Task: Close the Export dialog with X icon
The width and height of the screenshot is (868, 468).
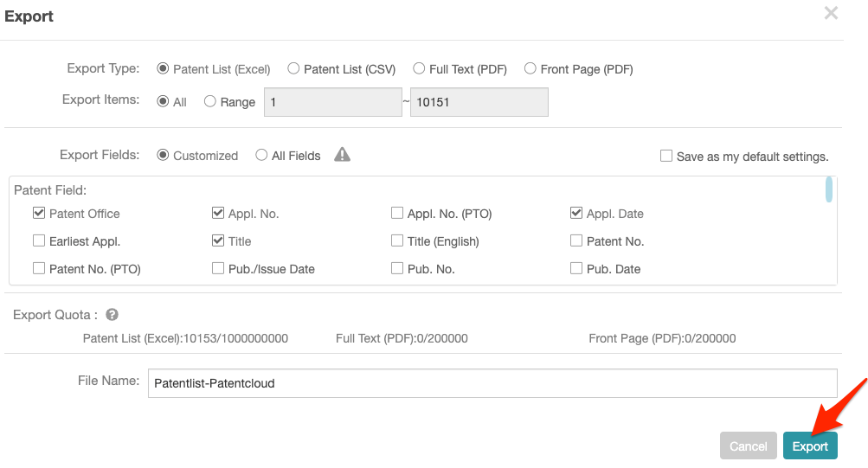Action: click(x=831, y=13)
